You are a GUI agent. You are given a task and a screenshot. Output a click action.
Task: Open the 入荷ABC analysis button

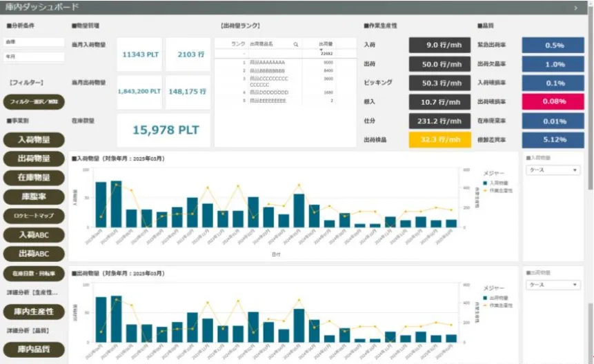pos(34,235)
